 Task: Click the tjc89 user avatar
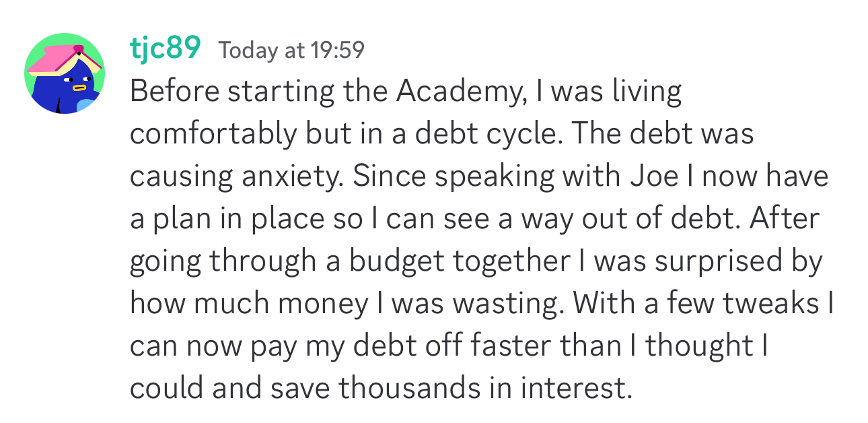[x=65, y=73]
